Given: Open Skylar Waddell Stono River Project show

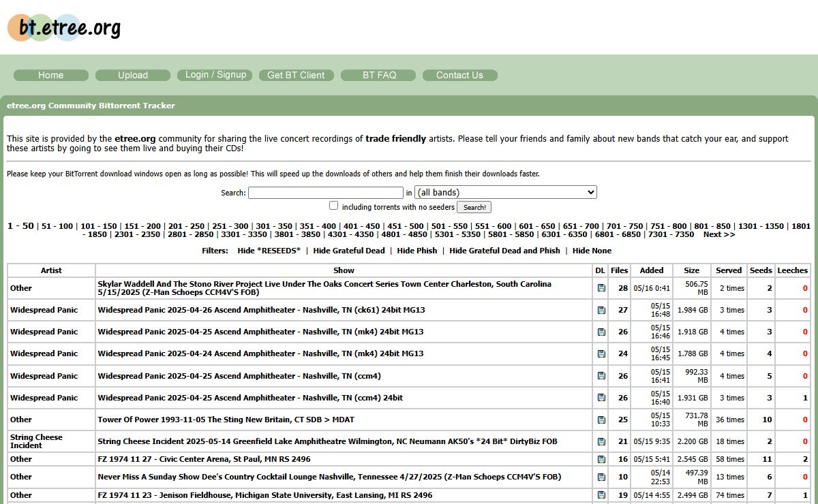Looking at the screenshot, I should [324, 288].
